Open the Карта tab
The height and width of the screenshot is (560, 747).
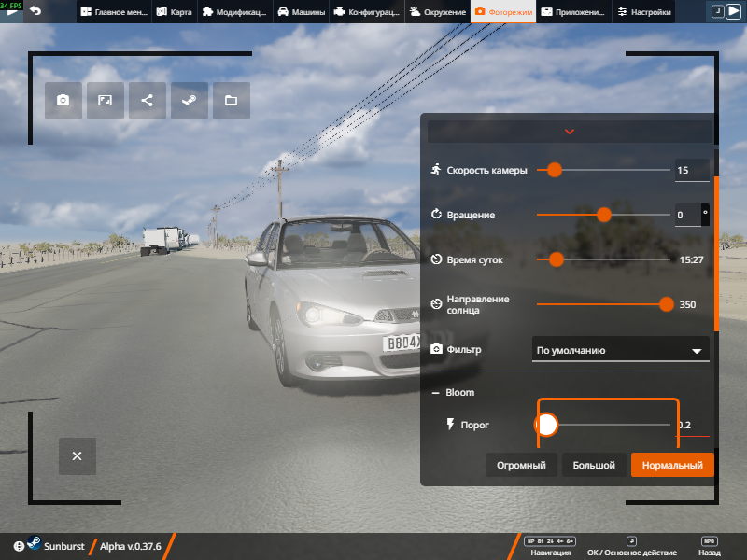point(175,11)
